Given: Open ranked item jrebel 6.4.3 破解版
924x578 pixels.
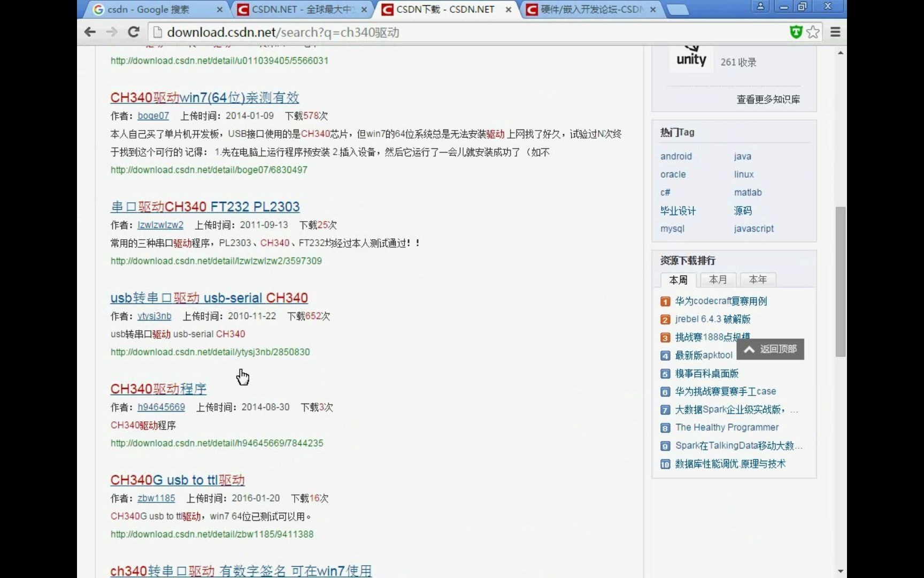Looking at the screenshot, I should (x=713, y=319).
